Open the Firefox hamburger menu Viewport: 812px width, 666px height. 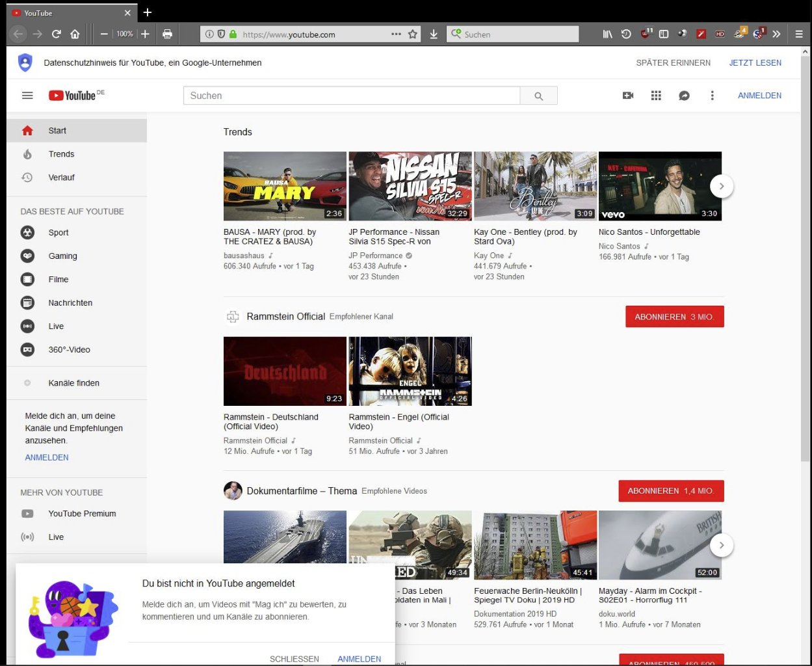(x=799, y=34)
